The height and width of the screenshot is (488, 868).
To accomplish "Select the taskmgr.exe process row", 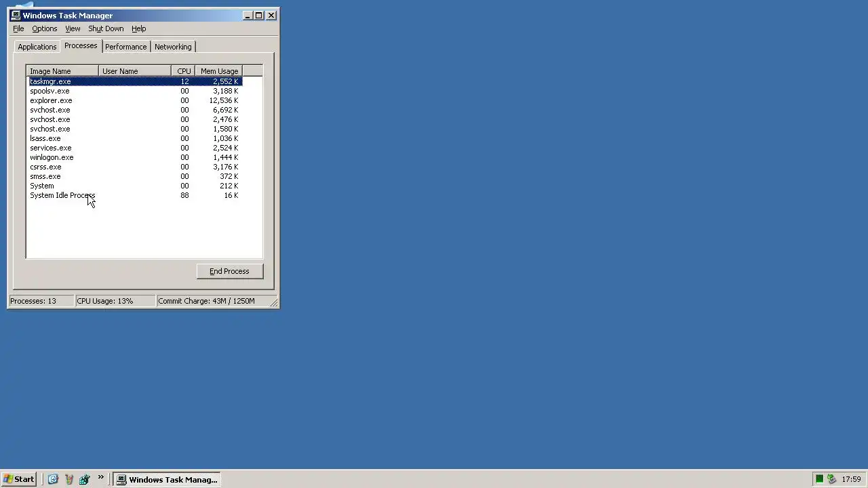I will click(x=135, y=81).
